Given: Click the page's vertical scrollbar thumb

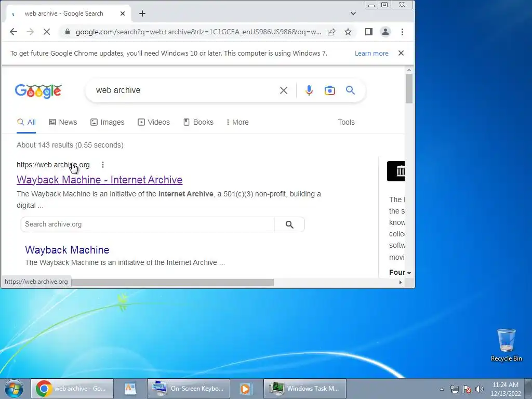Looking at the screenshot, I should point(409,88).
